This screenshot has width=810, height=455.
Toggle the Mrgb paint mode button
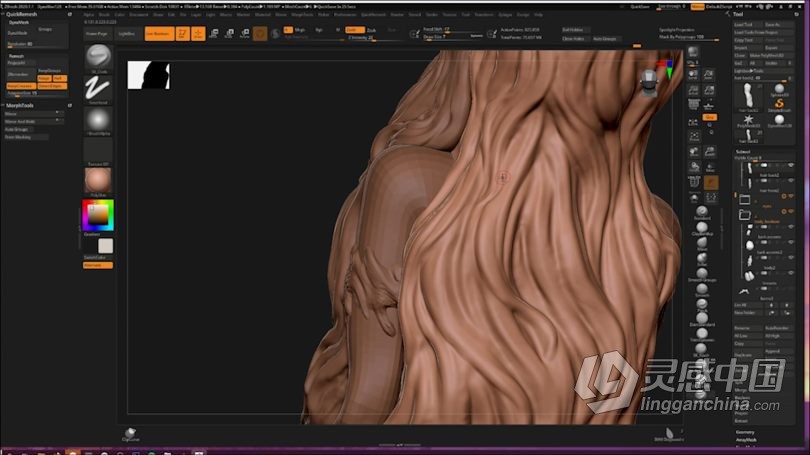click(x=299, y=30)
